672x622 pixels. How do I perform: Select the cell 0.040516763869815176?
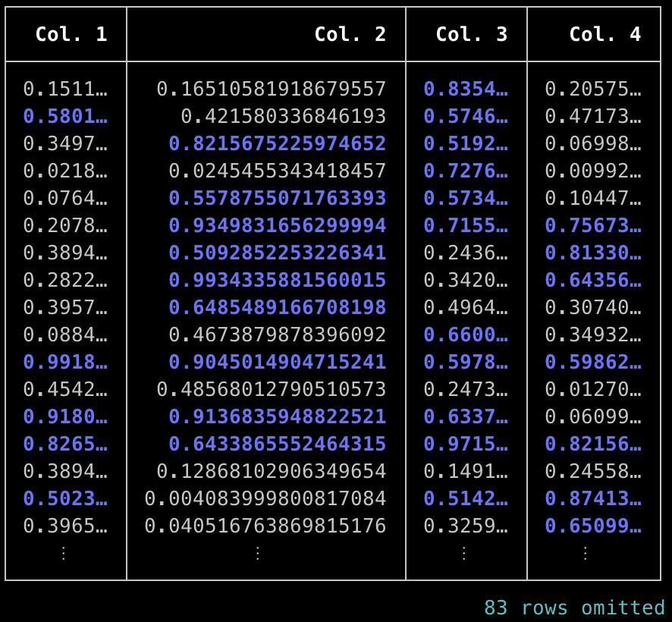click(265, 526)
